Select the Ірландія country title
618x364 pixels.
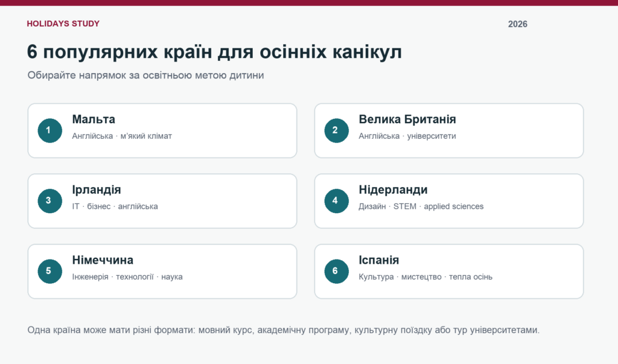(96, 190)
